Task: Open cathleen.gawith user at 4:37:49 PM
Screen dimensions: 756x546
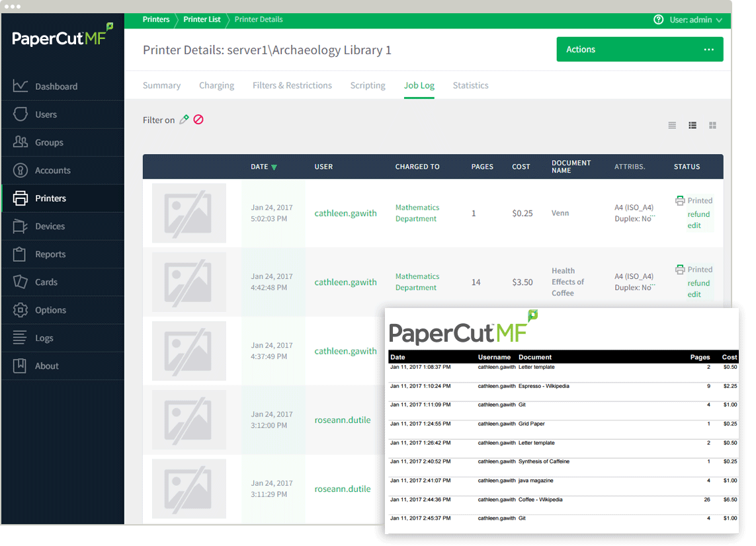Action: (x=345, y=351)
